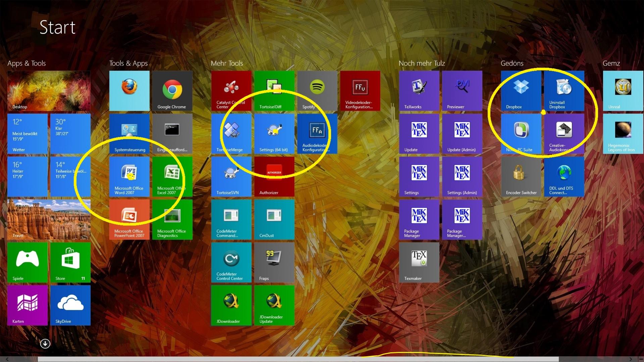The height and width of the screenshot is (362, 644).
Task: Launch TeXworks tile
Action: [x=419, y=91]
